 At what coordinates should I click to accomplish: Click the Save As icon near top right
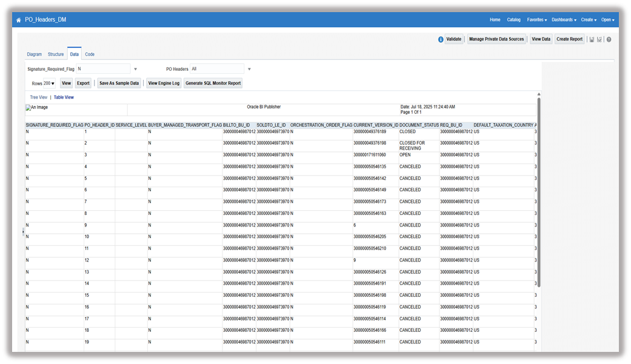[599, 39]
